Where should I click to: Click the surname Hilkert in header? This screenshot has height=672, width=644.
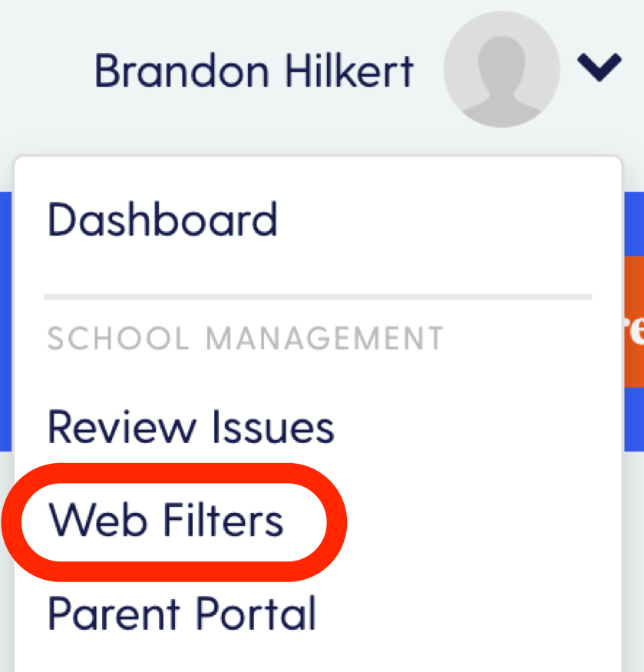coord(349,71)
